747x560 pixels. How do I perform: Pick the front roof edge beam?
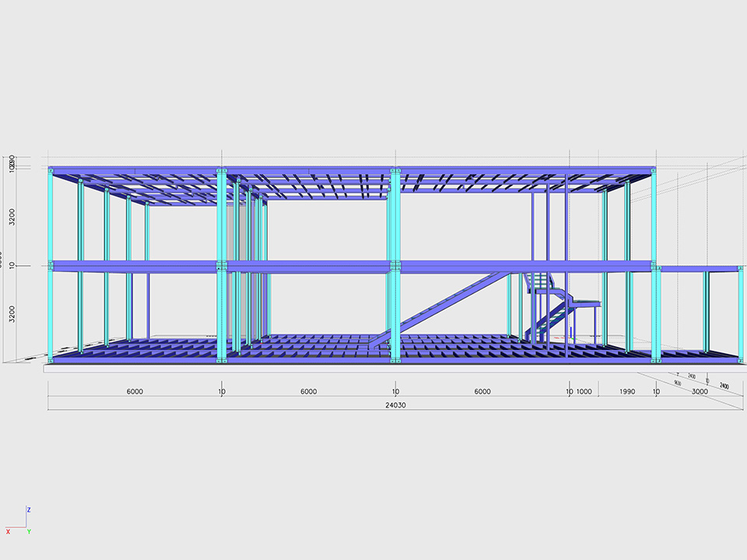click(350, 170)
